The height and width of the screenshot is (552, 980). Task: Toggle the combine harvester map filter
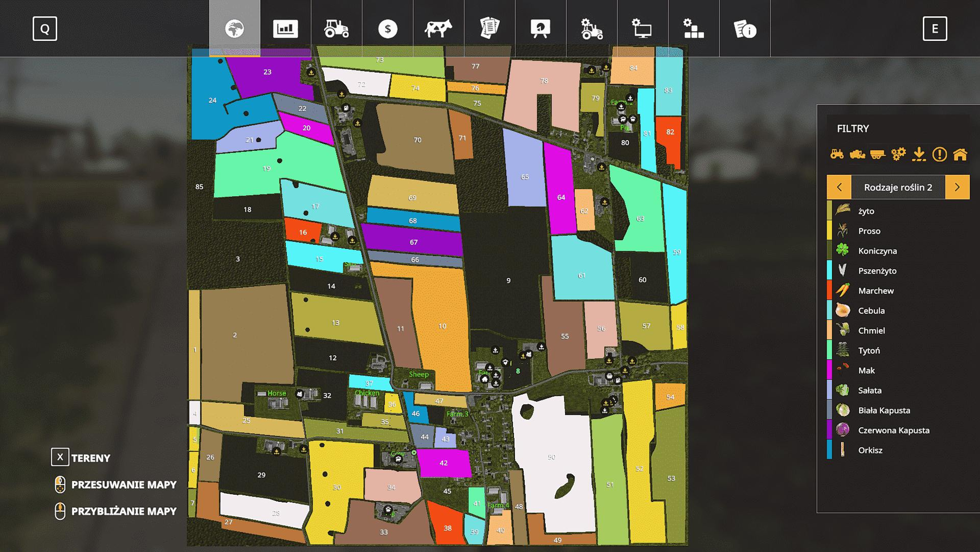coord(857,154)
